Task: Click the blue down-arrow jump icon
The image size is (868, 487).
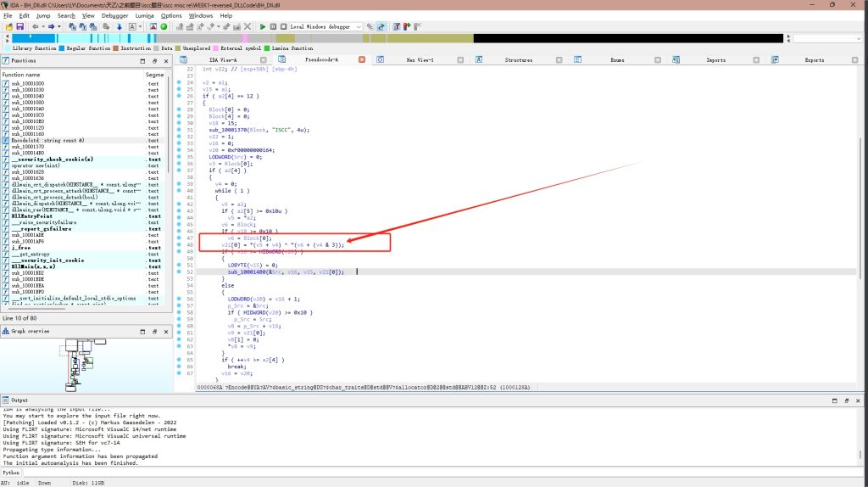Action: (x=119, y=26)
